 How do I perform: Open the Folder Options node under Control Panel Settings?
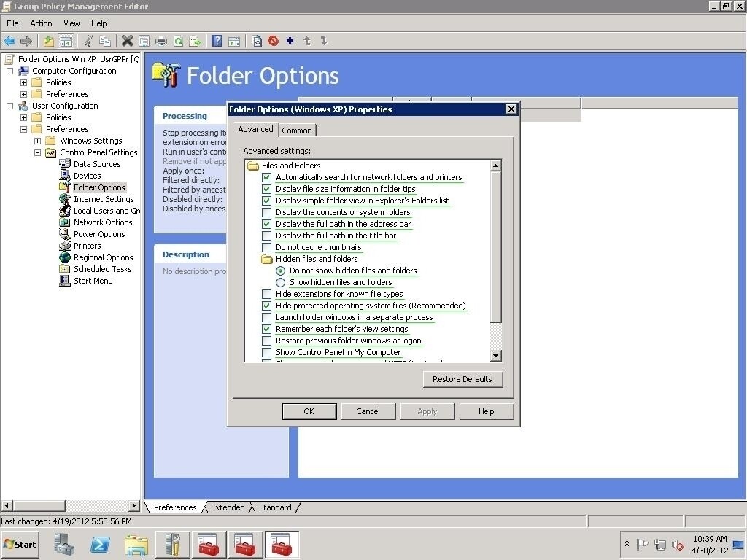tap(99, 187)
